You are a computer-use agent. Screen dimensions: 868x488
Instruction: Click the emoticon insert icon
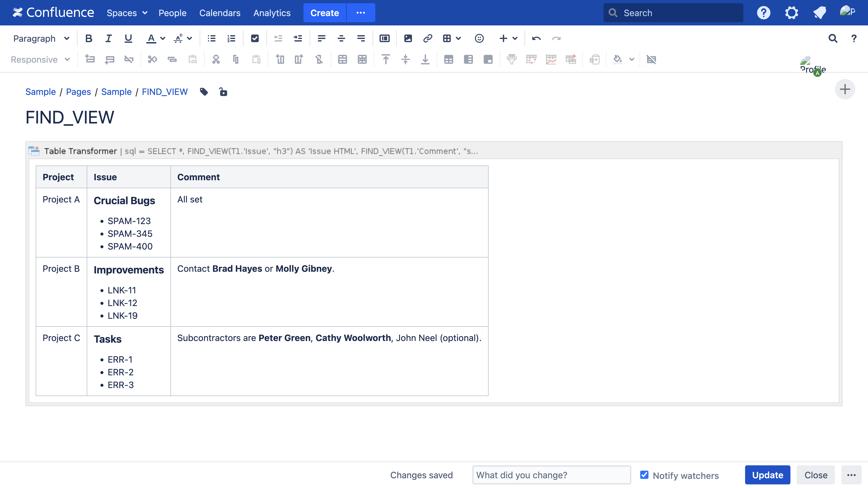point(479,38)
